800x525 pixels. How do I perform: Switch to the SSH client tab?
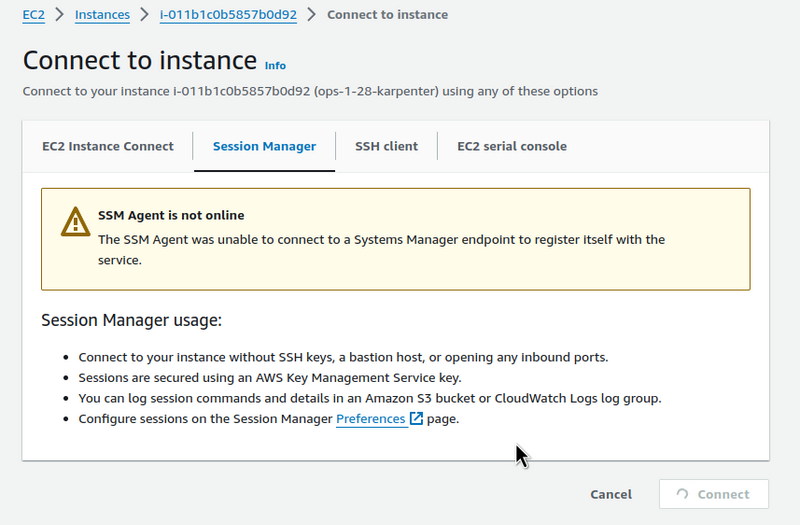pyautogui.click(x=386, y=146)
